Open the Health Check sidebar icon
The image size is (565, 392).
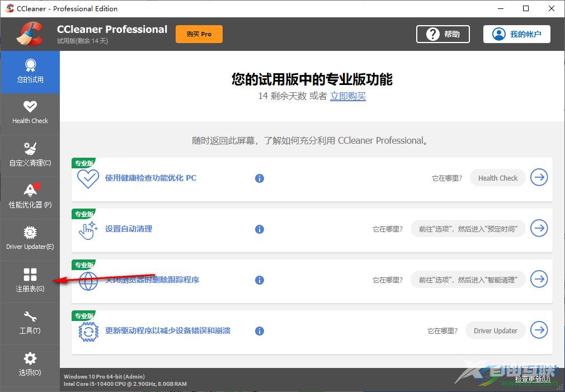tap(30, 112)
